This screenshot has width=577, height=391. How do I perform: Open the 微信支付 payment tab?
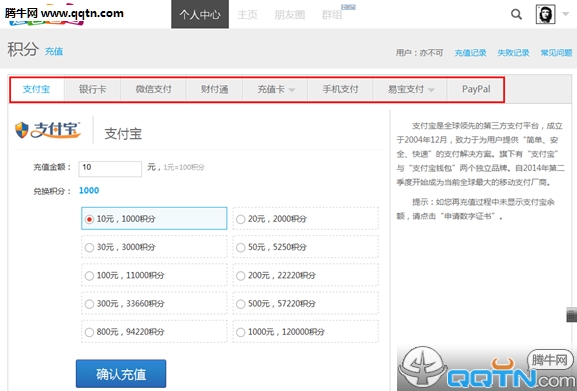(x=153, y=89)
